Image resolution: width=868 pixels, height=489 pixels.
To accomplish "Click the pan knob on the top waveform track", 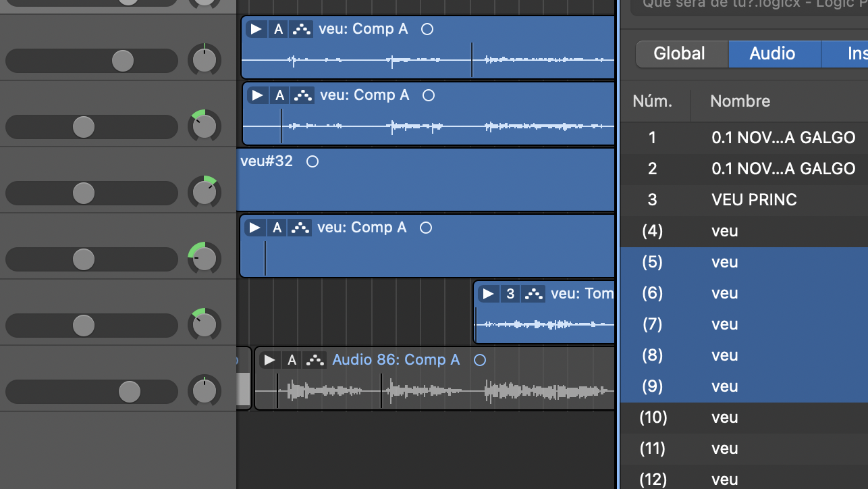I will [x=204, y=60].
